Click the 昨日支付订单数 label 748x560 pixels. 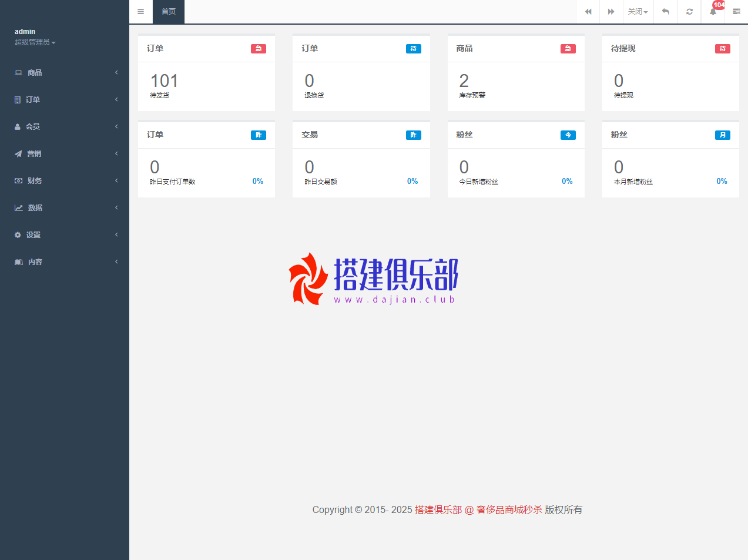173,182
